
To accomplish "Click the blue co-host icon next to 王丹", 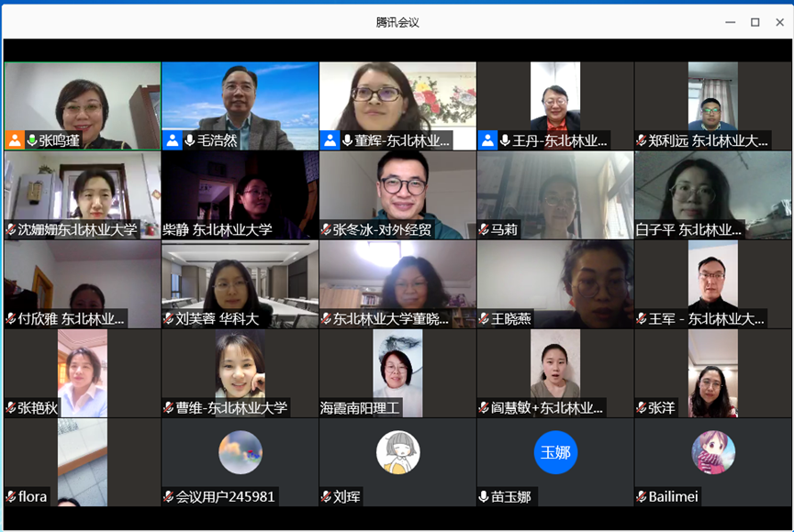I will coord(487,140).
